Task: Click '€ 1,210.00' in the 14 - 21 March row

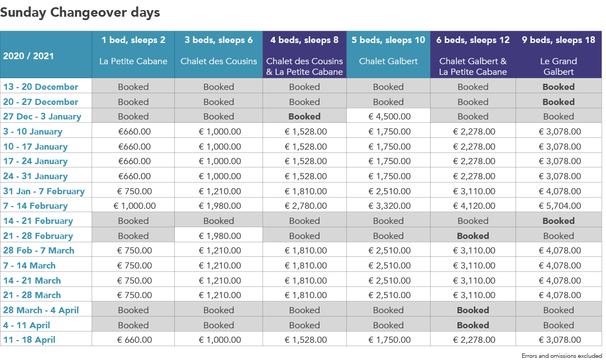Action: (x=220, y=280)
